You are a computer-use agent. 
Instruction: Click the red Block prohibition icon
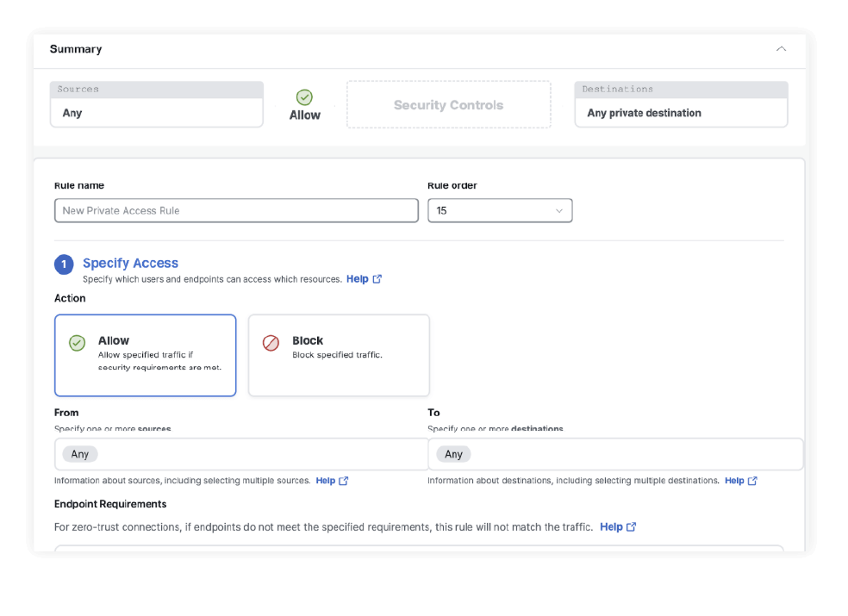(271, 343)
